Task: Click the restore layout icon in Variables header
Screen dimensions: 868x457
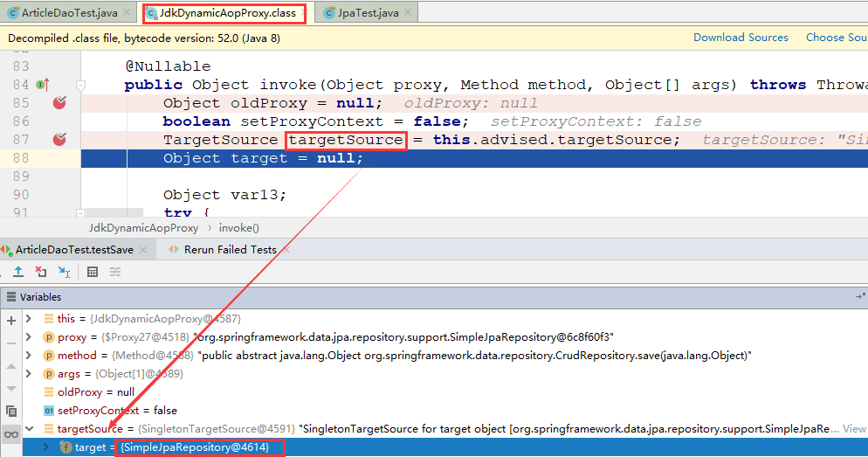Action: pos(859,296)
